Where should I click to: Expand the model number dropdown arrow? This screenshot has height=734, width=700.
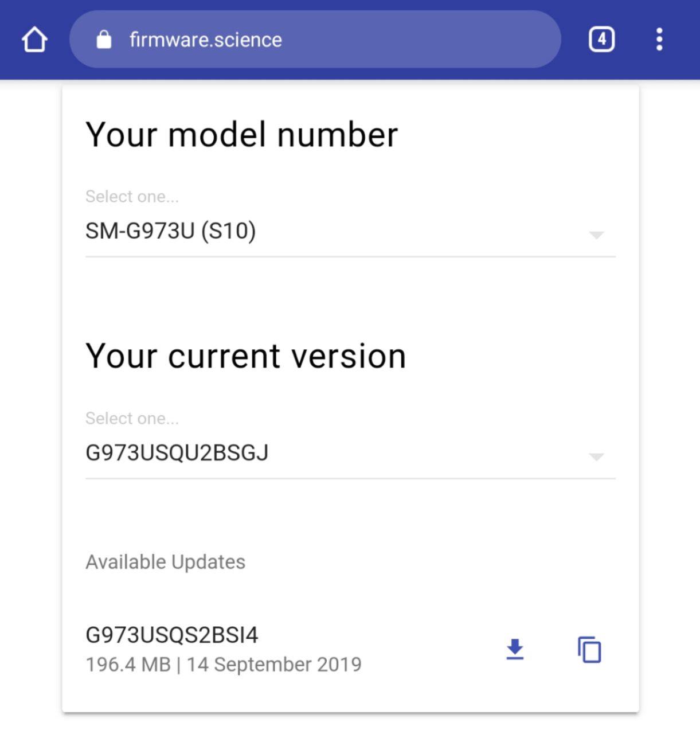pyautogui.click(x=596, y=235)
